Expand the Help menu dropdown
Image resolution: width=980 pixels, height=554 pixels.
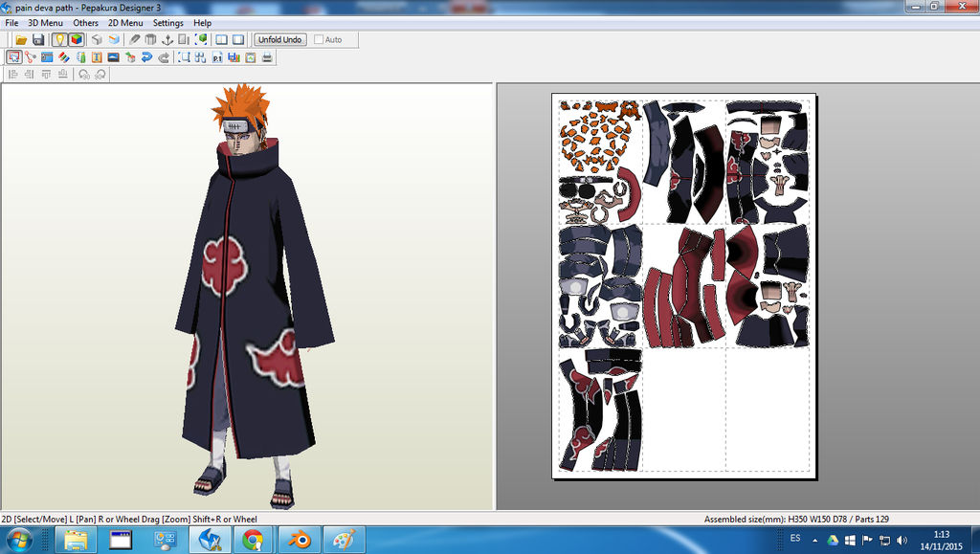click(x=202, y=23)
